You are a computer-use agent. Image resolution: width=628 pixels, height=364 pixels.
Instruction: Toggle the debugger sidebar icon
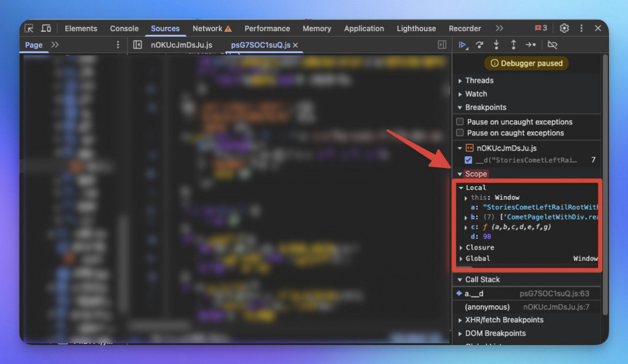click(x=442, y=45)
